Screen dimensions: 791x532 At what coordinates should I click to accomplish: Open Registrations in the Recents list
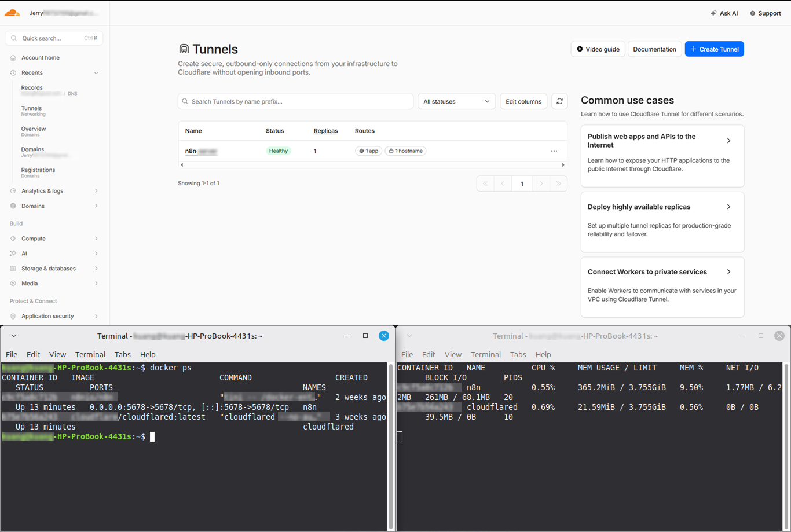click(38, 173)
